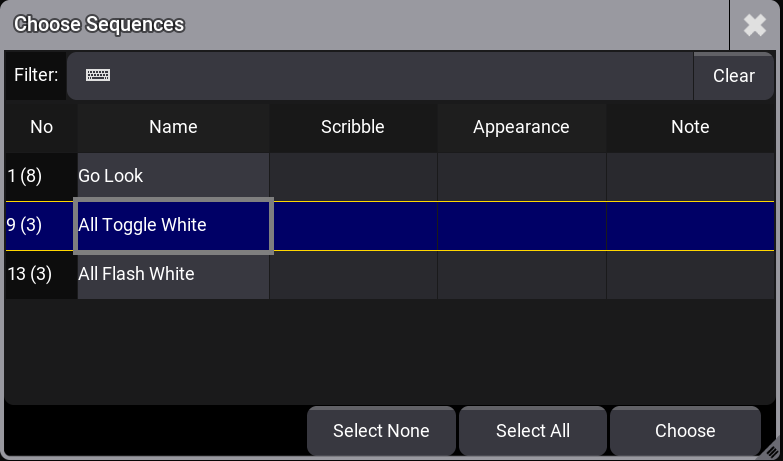Screen dimensions: 783x461
Task: Click the keyboard icon in the filter field
Action: [98, 76]
